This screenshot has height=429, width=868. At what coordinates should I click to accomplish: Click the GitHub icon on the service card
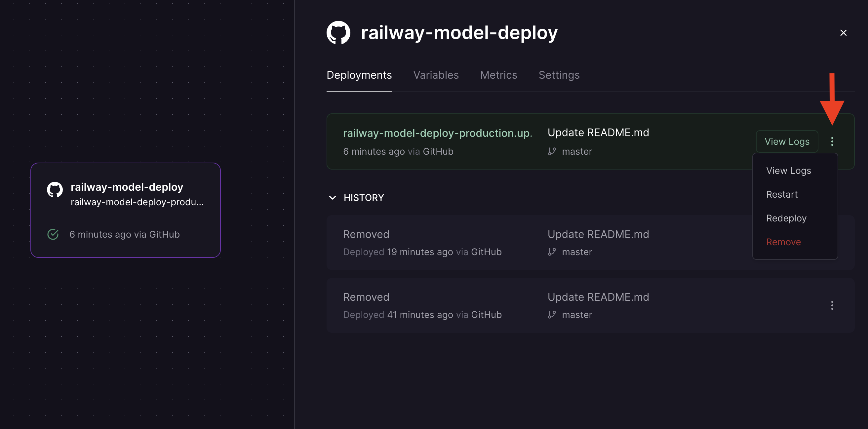pyautogui.click(x=55, y=190)
